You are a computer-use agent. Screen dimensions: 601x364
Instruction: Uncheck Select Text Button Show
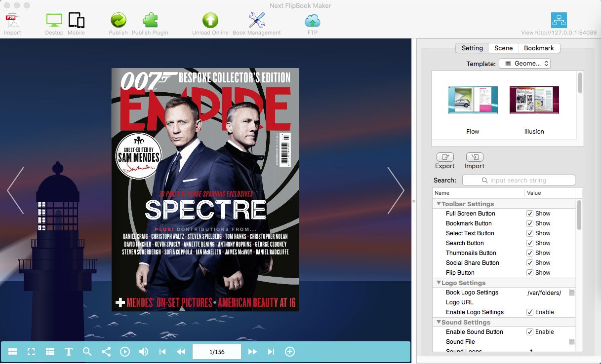530,233
